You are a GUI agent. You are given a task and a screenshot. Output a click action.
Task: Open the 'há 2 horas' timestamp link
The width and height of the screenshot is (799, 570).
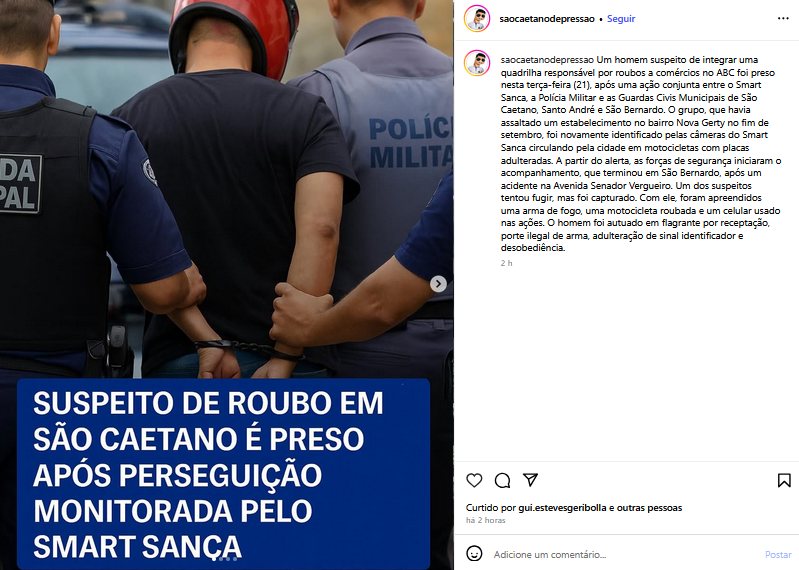click(486, 520)
